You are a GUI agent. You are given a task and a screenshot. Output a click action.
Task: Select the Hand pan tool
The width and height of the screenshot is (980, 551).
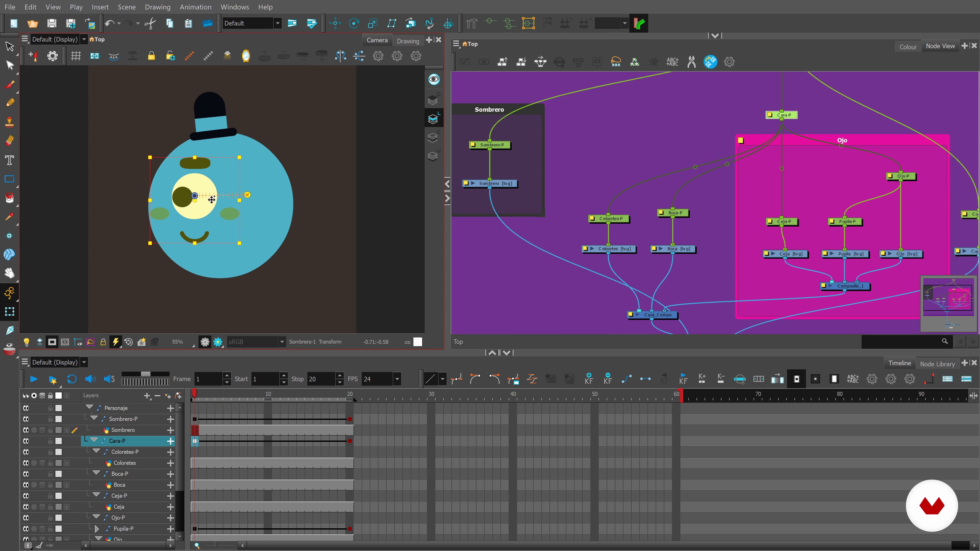click(9, 273)
